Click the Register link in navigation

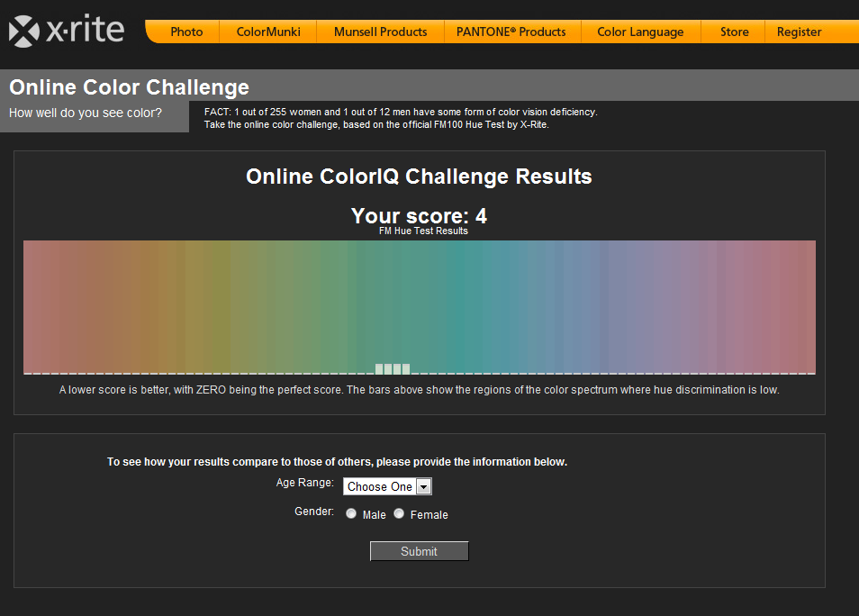799,32
